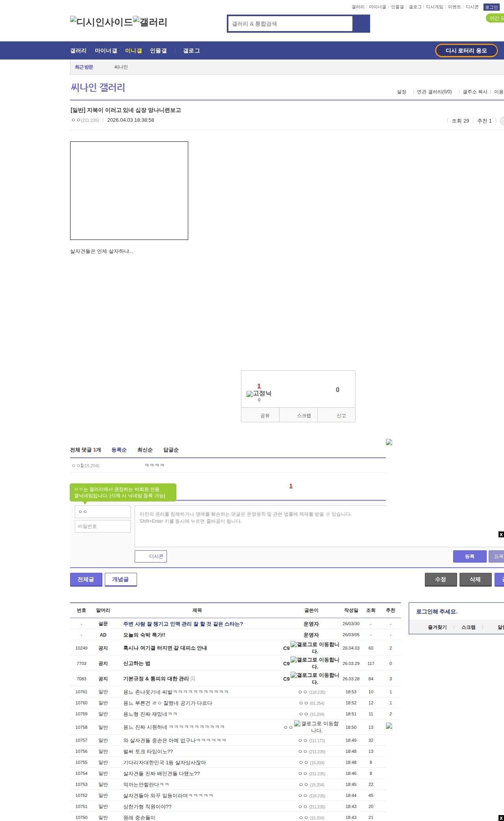Select the 마이너갤 navigation tab
The height and width of the screenshot is (821, 504).
[x=106, y=51]
